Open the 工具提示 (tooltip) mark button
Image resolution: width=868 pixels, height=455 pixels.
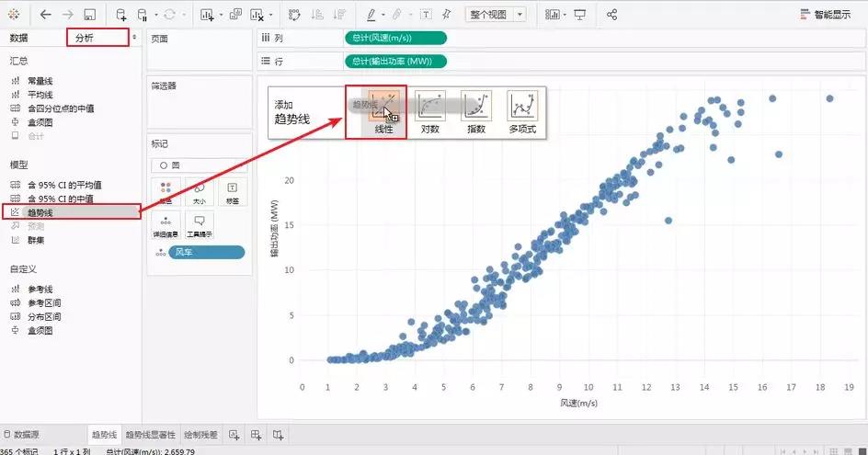[199, 225]
